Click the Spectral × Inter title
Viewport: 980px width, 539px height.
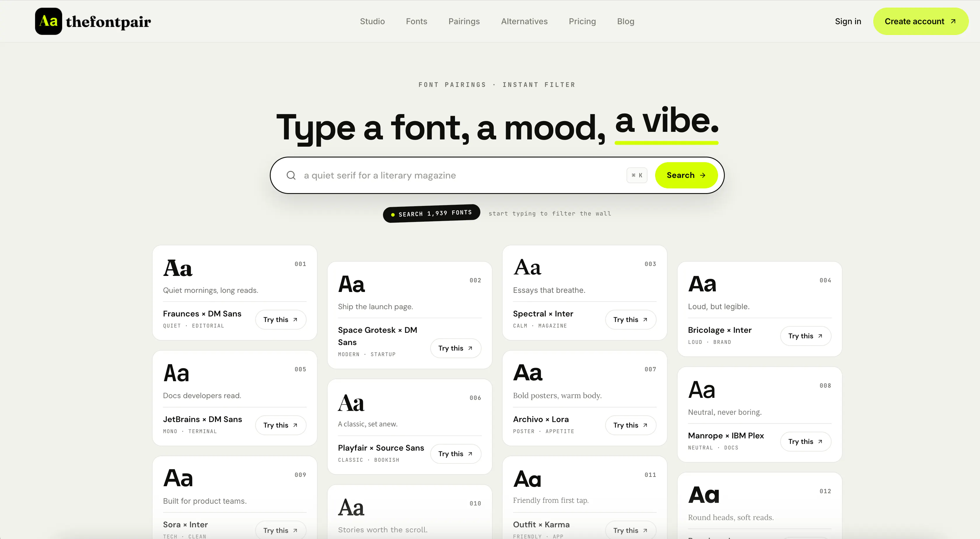click(x=543, y=314)
